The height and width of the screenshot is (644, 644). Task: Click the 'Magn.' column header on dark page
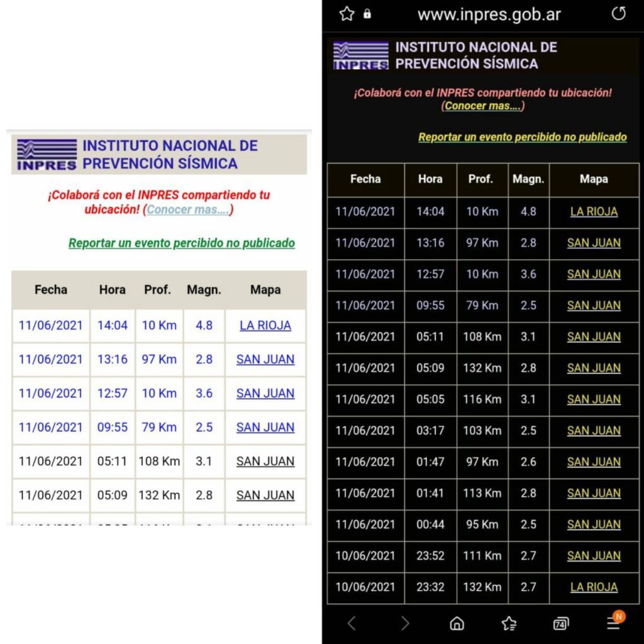528,179
